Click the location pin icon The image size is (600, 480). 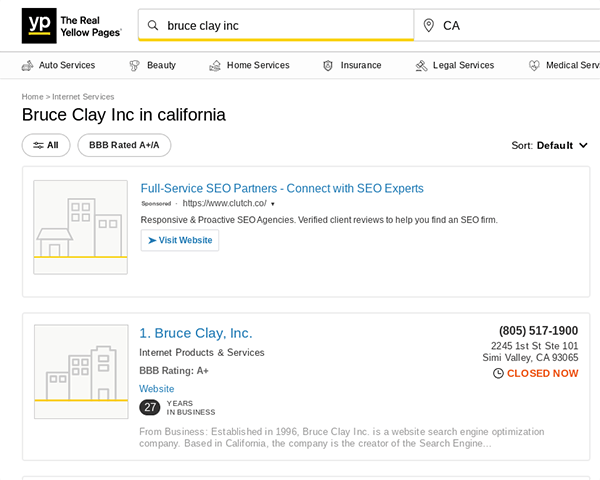tap(429, 26)
